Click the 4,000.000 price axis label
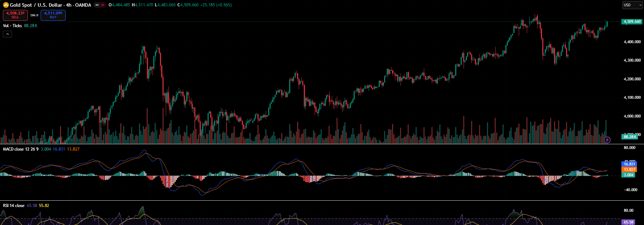 click(632, 116)
